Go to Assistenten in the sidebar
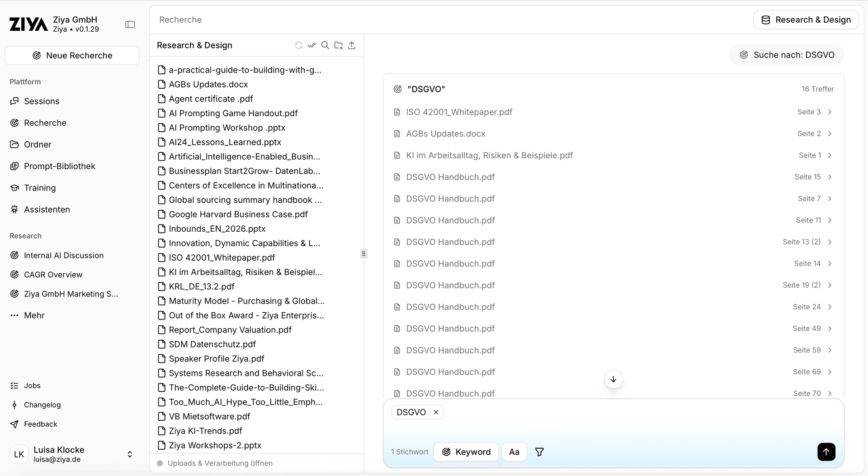The height and width of the screenshot is (476, 868). pos(47,209)
